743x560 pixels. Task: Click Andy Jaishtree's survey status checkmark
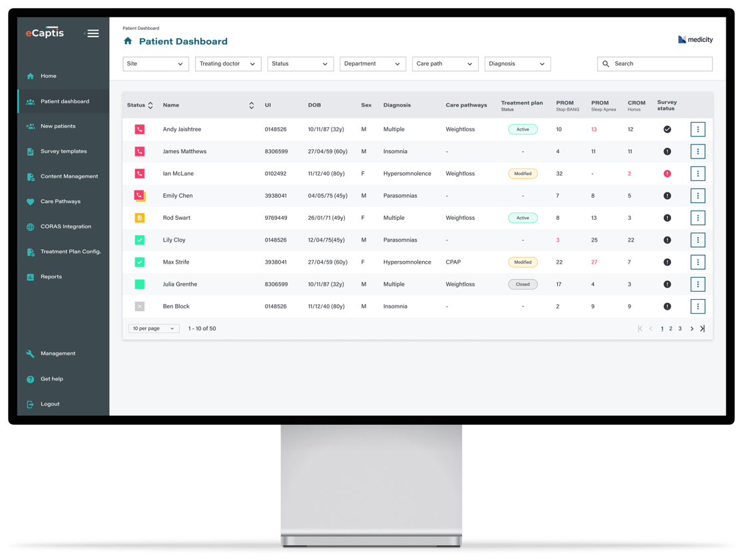coord(667,129)
